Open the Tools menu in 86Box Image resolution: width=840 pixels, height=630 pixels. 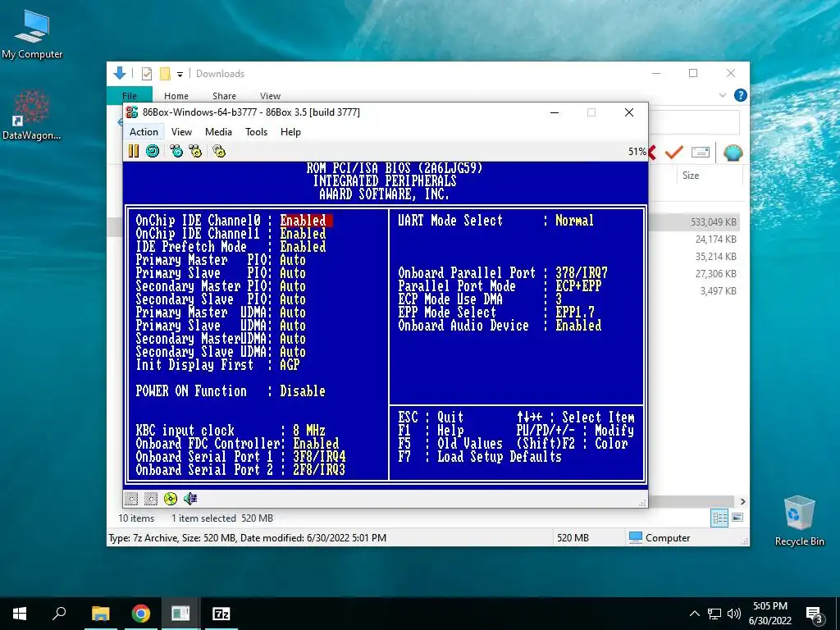(x=256, y=132)
